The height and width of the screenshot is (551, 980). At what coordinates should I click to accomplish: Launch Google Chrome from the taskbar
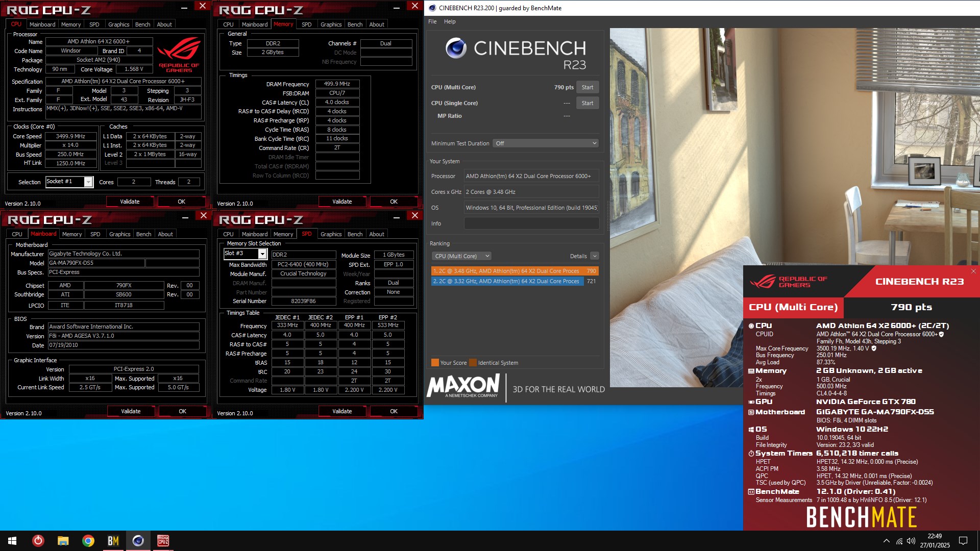click(x=88, y=541)
